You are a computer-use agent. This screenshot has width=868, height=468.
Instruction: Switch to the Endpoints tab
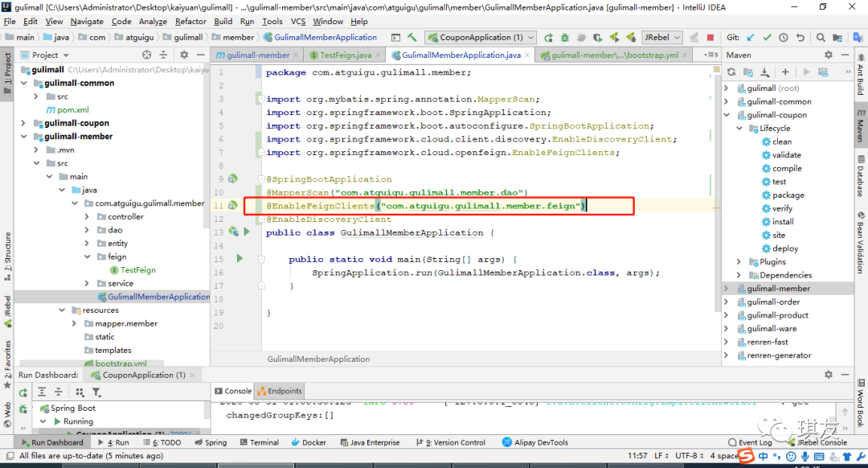pyautogui.click(x=280, y=391)
